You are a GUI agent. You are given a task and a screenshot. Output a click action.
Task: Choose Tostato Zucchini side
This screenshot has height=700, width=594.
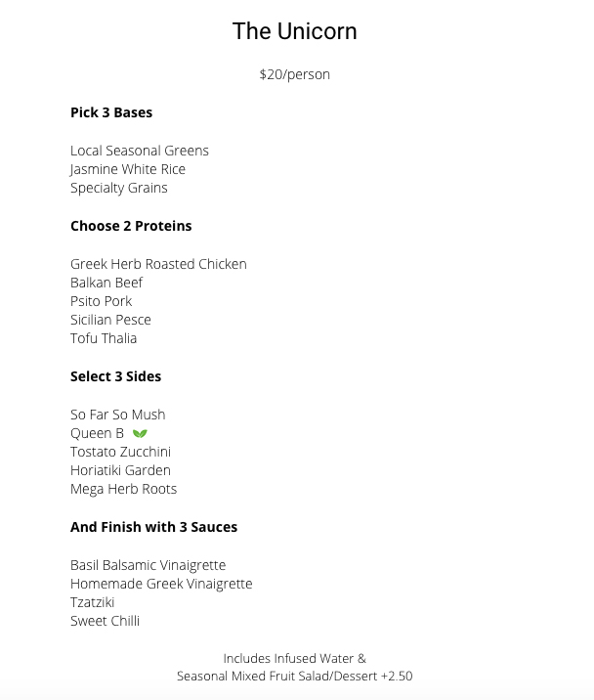pos(120,452)
